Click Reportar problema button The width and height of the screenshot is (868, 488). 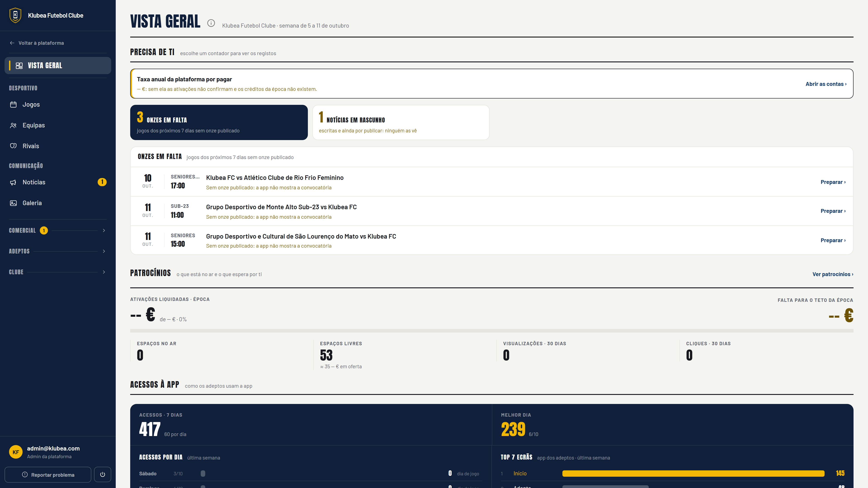[x=48, y=474]
